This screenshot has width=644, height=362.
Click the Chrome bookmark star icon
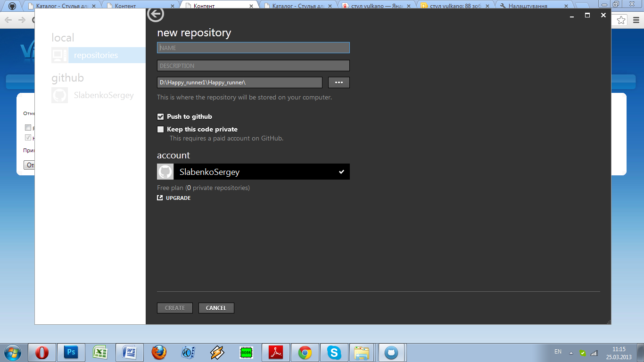click(621, 20)
